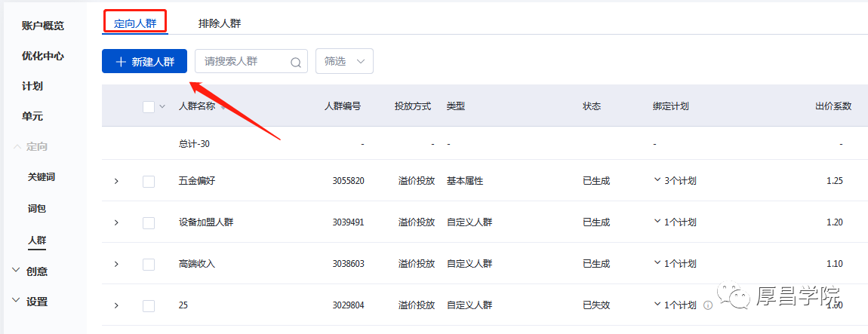Click bid coefficient 1.10
This screenshot has height=334, width=868.
coord(835,264)
